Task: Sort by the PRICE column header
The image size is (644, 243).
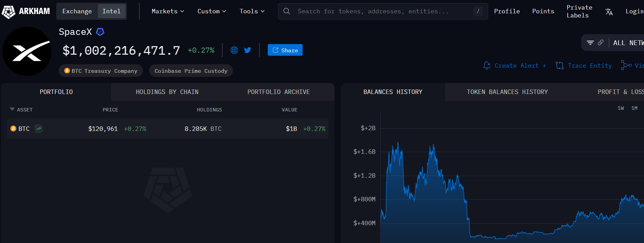Action: [x=110, y=110]
